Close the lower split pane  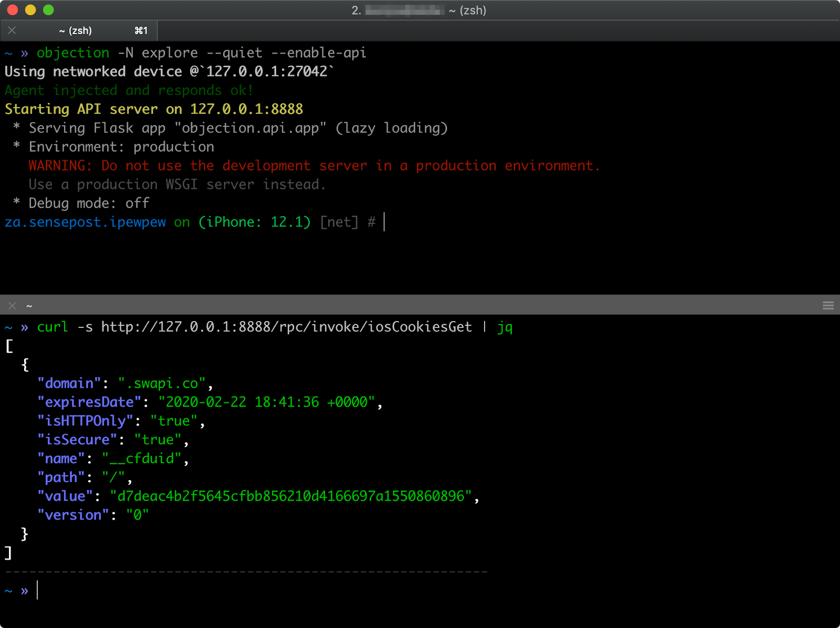coord(13,305)
